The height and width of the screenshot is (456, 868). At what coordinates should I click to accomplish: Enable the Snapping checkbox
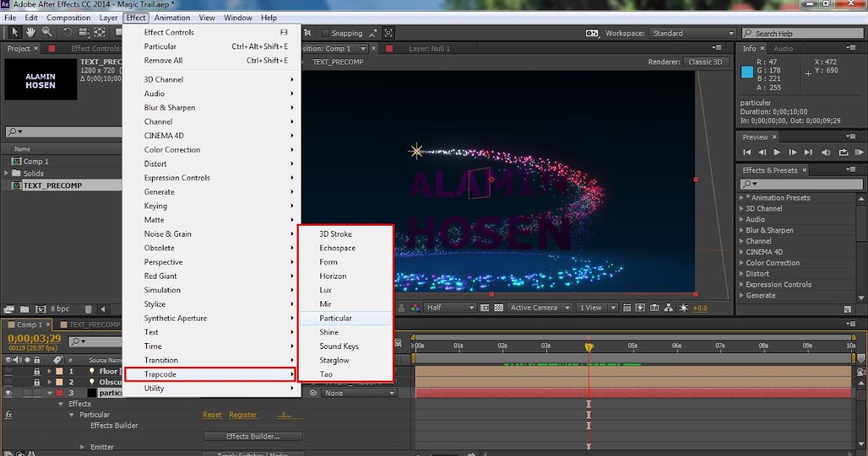point(325,33)
